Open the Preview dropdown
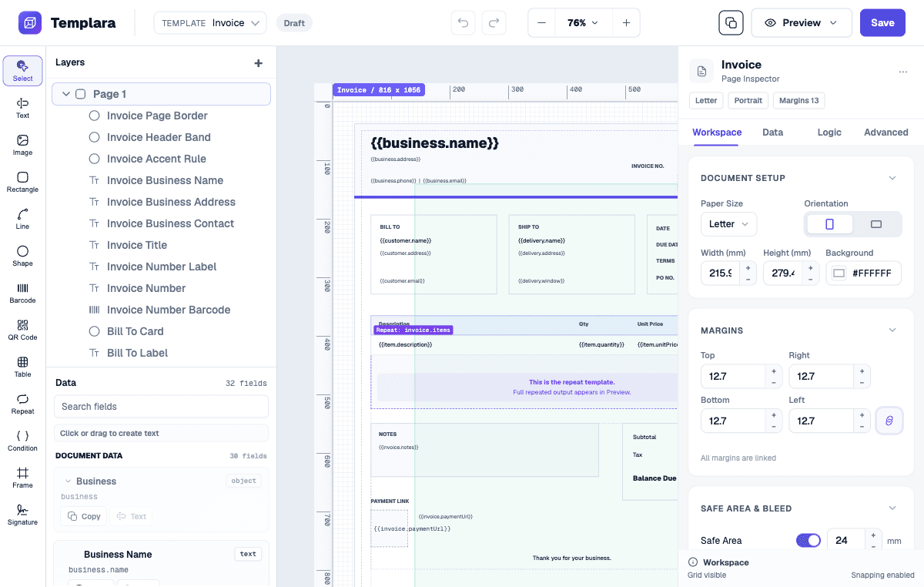This screenshot has width=924, height=587. pos(802,22)
